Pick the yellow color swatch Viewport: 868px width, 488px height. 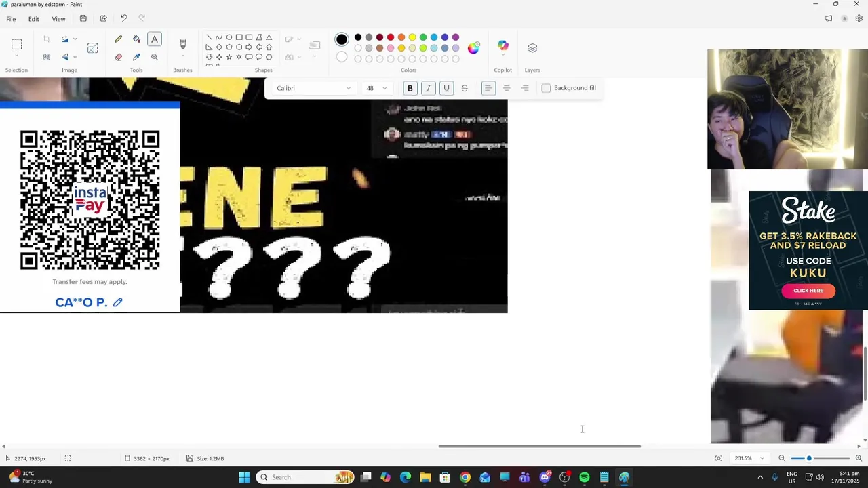pyautogui.click(x=412, y=37)
